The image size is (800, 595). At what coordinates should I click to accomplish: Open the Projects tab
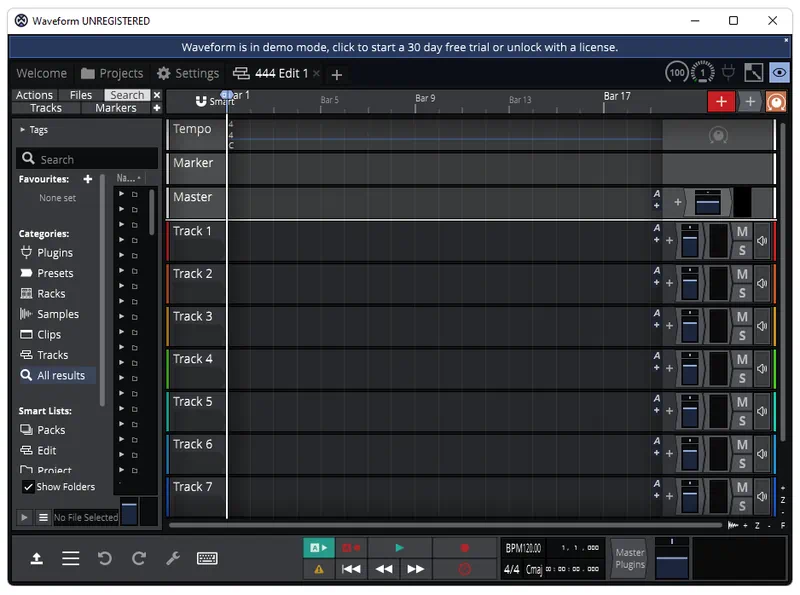click(112, 73)
